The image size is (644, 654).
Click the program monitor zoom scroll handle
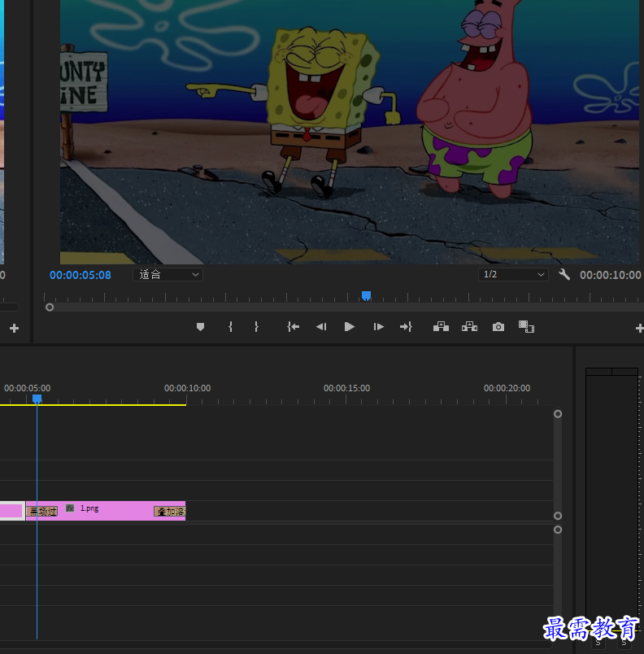tap(50, 307)
